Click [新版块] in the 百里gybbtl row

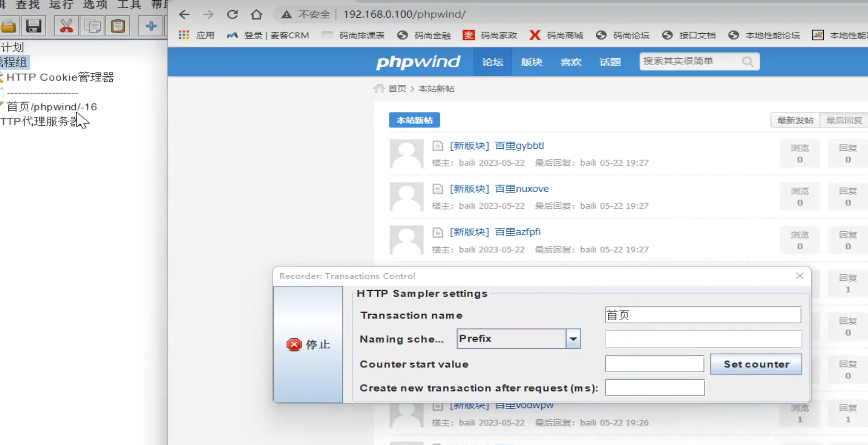tap(469, 146)
